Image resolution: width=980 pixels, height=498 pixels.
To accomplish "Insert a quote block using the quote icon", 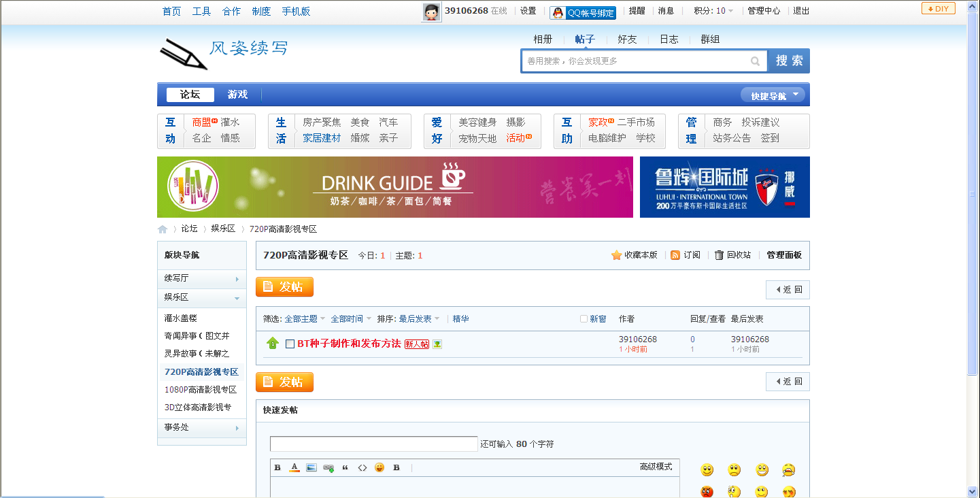I will coord(345,467).
